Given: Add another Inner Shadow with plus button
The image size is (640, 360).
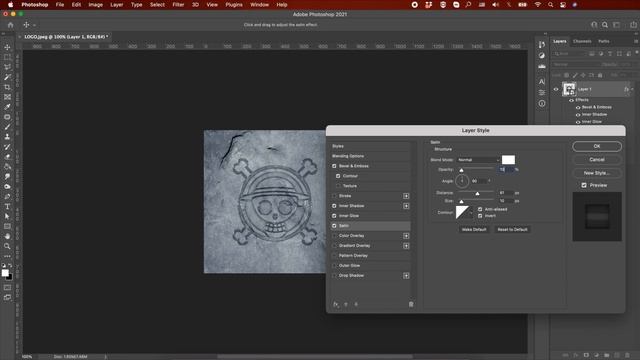Looking at the screenshot, I should pos(406,206).
